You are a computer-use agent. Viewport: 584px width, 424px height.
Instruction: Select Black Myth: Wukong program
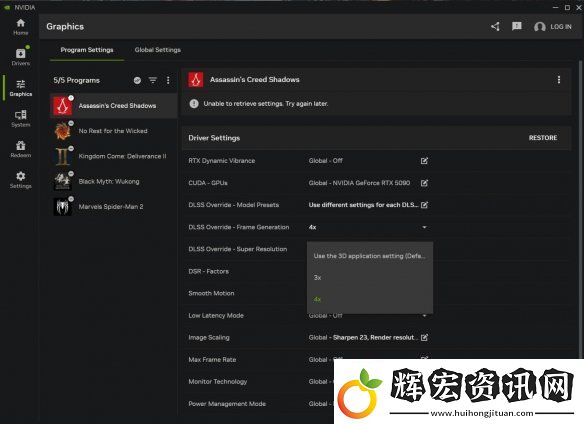click(x=114, y=181)
